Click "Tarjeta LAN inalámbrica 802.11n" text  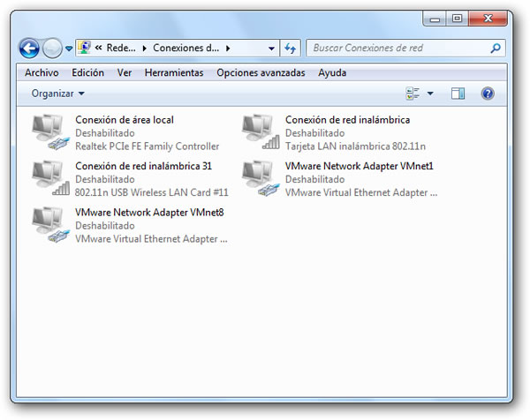pos(355,146)
